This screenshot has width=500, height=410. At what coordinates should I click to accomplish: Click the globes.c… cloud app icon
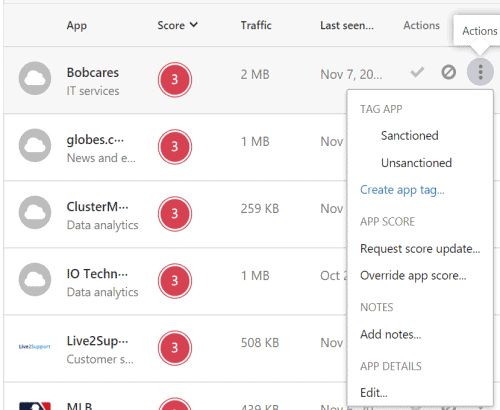point(35,145)
